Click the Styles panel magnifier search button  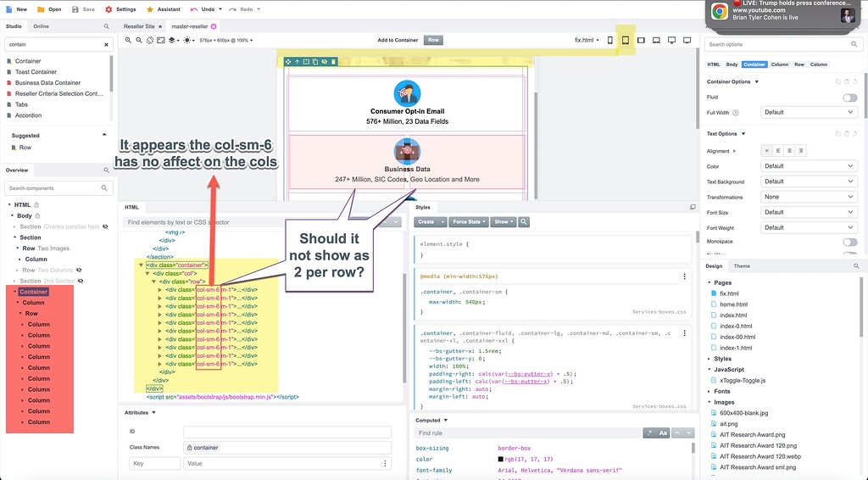coord(524,222)
